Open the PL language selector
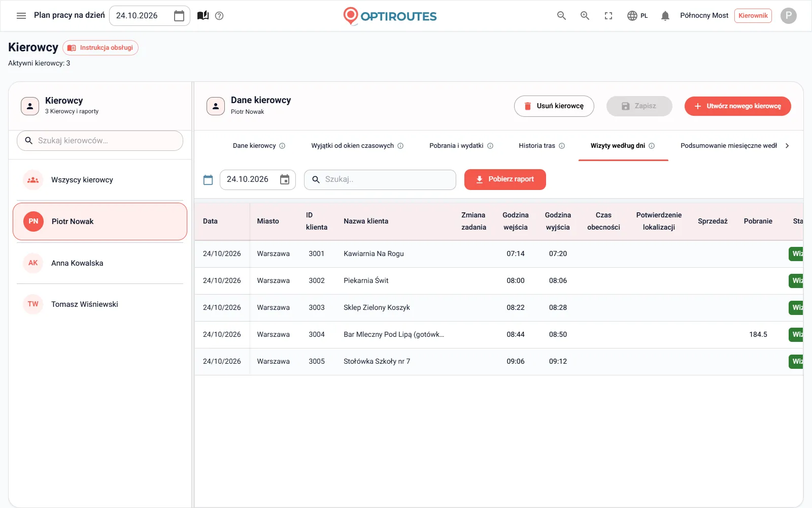812x508 pixels. [637, 16]
